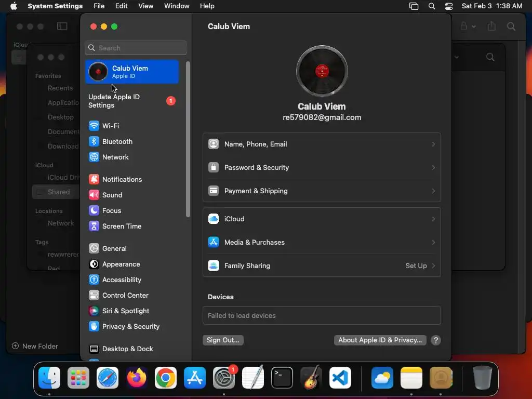Open Safari from the Dock
The width and height of the screenshot is (532, 399).
108,378
